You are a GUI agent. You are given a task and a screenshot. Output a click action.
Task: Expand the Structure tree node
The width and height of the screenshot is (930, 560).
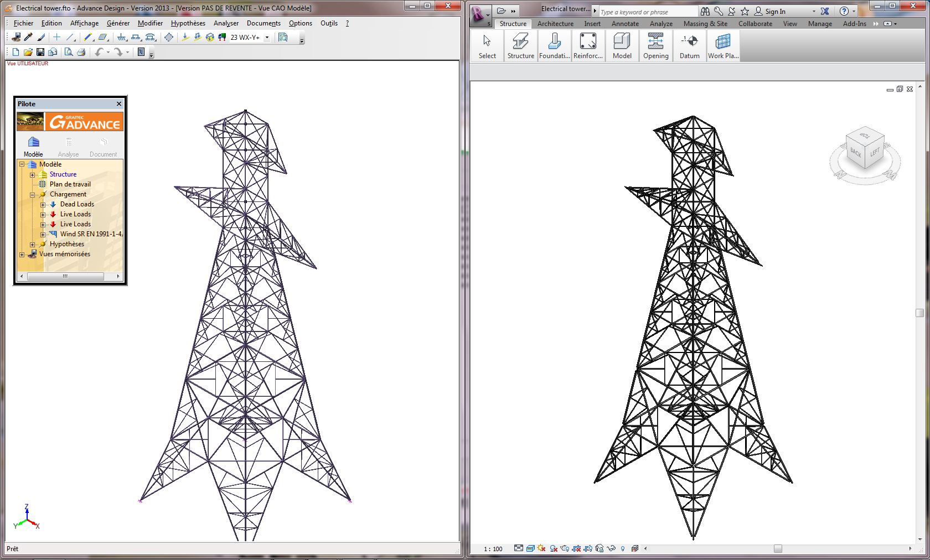(x=32, y=175)
